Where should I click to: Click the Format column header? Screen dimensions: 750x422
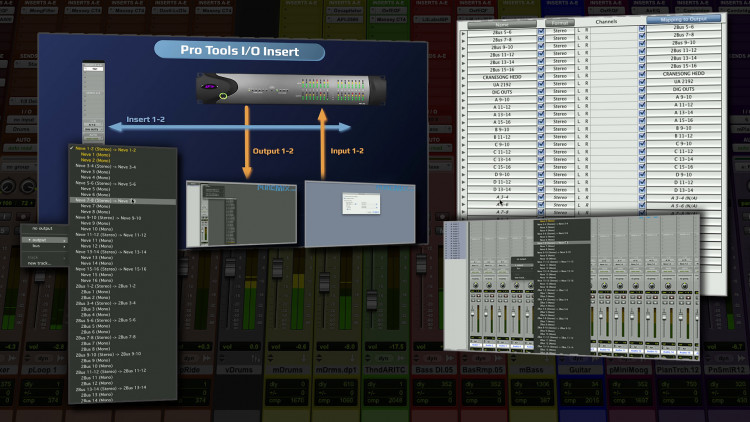(x=560, y=22)
